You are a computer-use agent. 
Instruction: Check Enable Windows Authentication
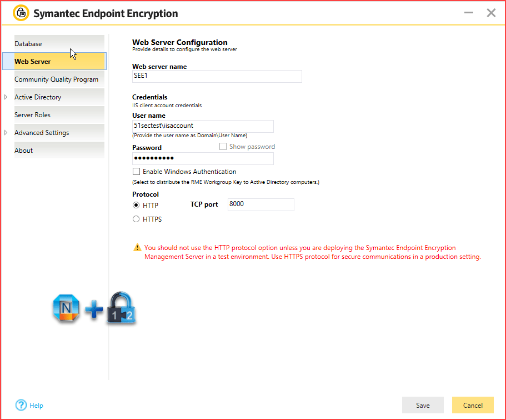click(x=136, y=172)
